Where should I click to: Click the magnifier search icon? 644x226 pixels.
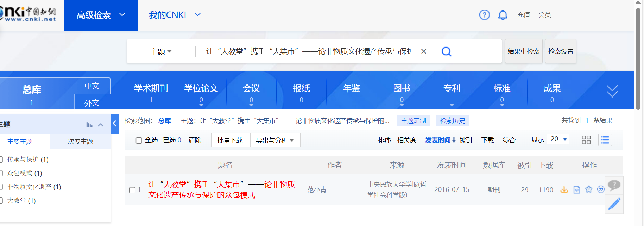446,51
